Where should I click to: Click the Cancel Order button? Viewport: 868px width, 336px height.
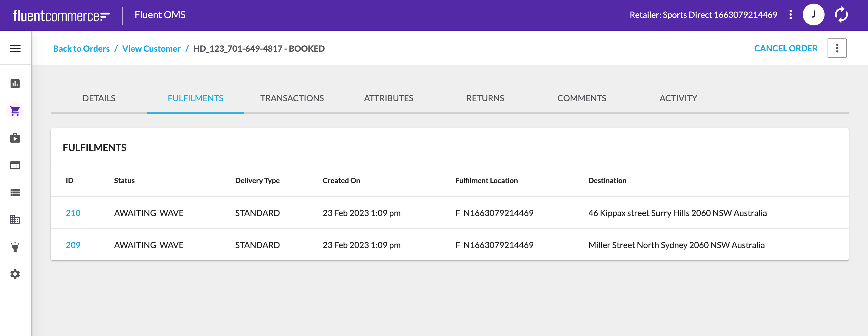tap(785, 48)
